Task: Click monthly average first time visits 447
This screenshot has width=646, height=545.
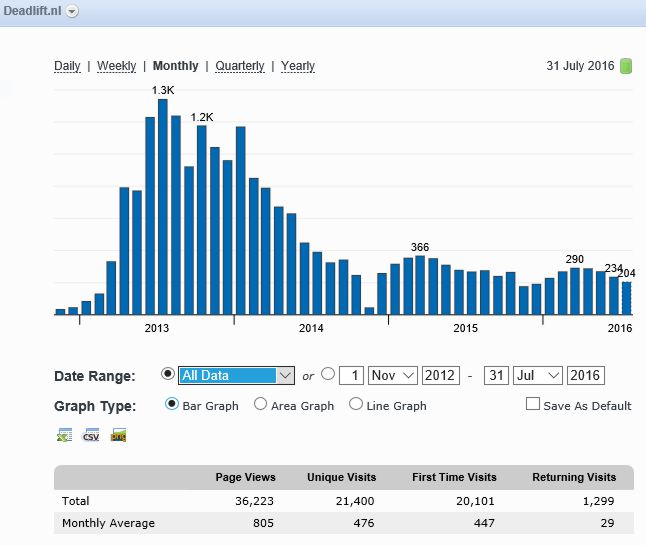Action: click(x=484, y=523)
